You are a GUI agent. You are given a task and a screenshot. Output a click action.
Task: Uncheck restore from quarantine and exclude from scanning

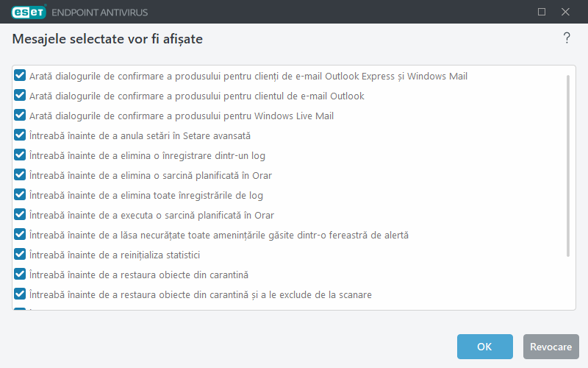tap(20, 294)
